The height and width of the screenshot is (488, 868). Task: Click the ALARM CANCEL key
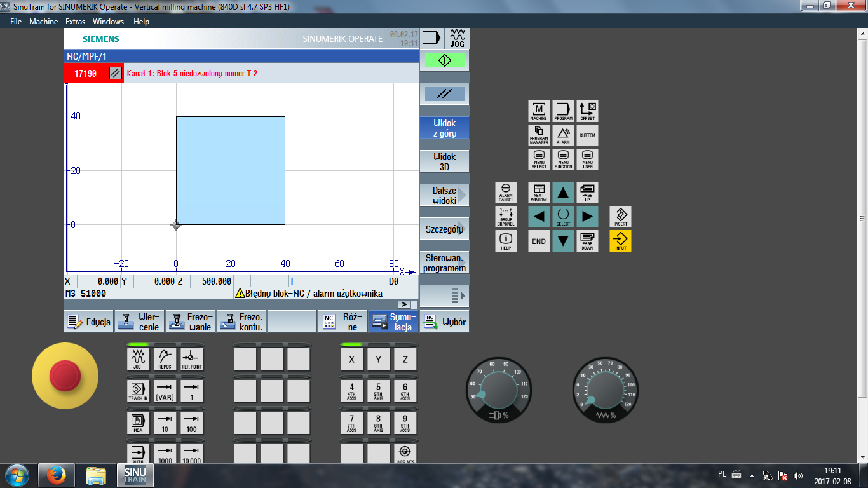pos(506,193)
